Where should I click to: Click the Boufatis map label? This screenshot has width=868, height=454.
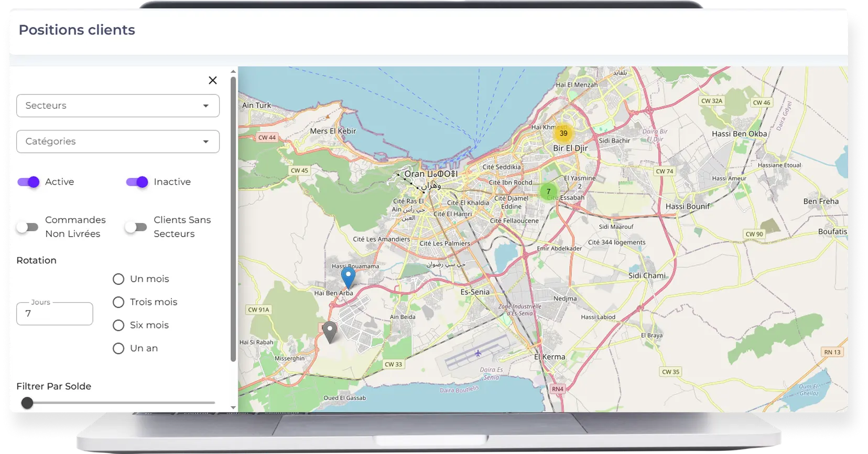pos(832,231)
